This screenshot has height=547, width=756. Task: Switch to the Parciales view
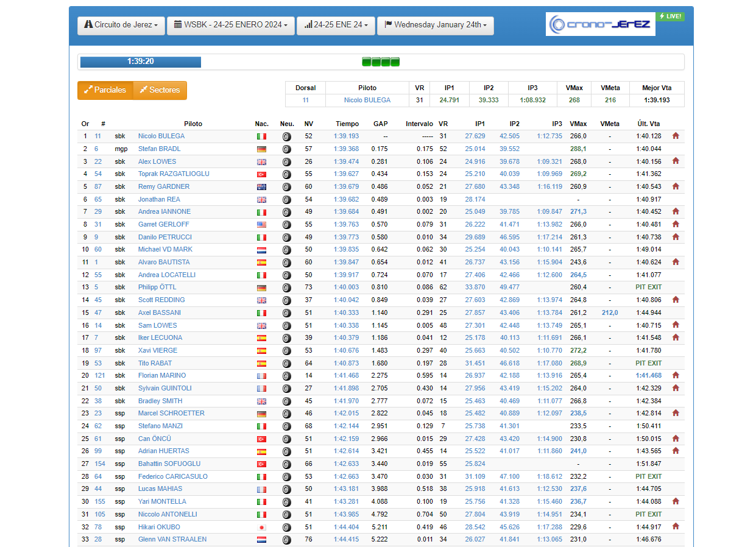(105, 90)
